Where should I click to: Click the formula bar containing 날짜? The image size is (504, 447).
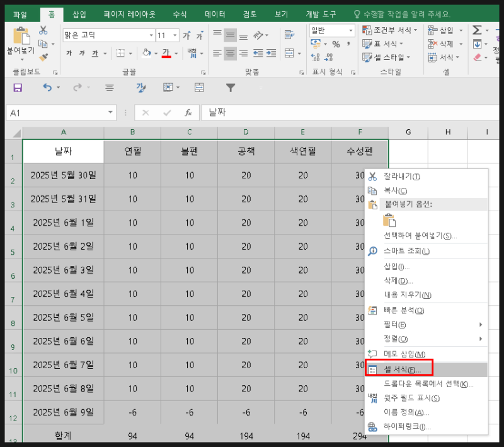pos(350,113)
